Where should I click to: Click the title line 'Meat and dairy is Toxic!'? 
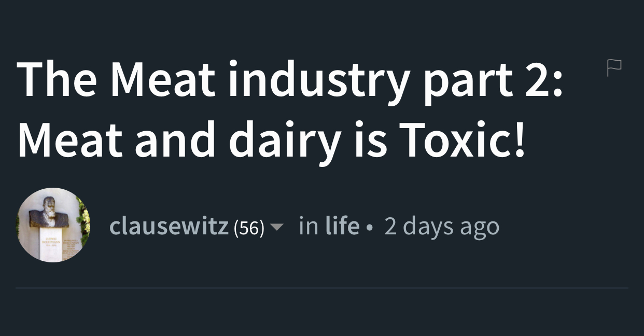pos(272,140)
